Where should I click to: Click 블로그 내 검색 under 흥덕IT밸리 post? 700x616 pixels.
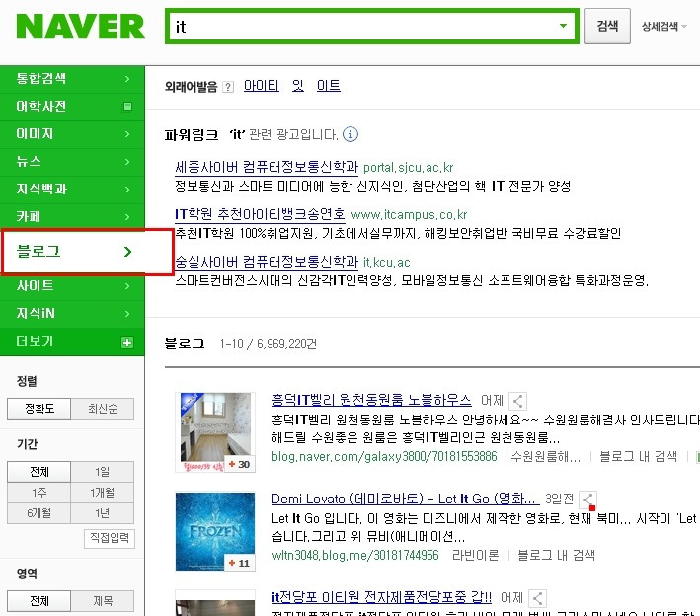click(x=639, y=457)
